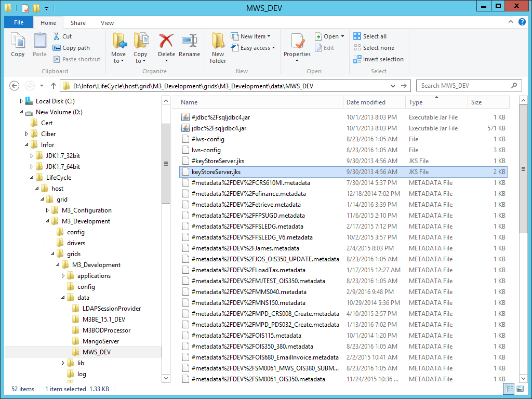The height and width of the screenshot is (399, 532).
Task: Switch to large thumbnails view icon
Action: (520, 389)
